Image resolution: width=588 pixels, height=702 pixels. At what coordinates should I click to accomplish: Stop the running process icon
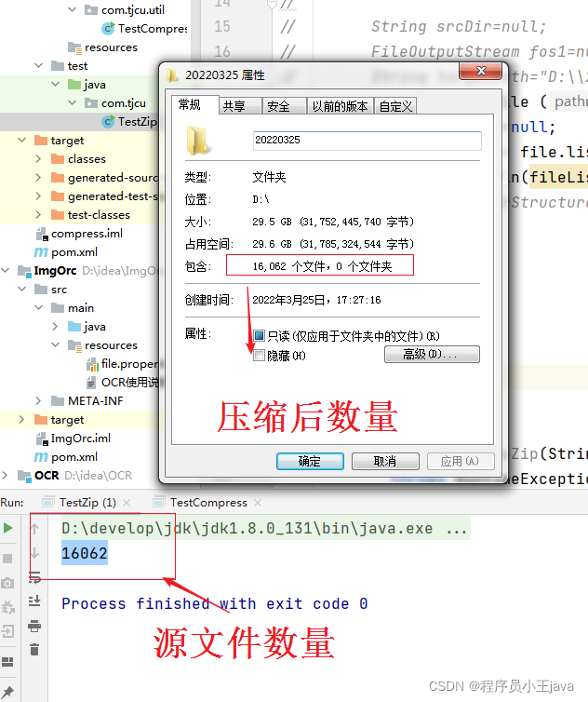[x=7, y=559]
